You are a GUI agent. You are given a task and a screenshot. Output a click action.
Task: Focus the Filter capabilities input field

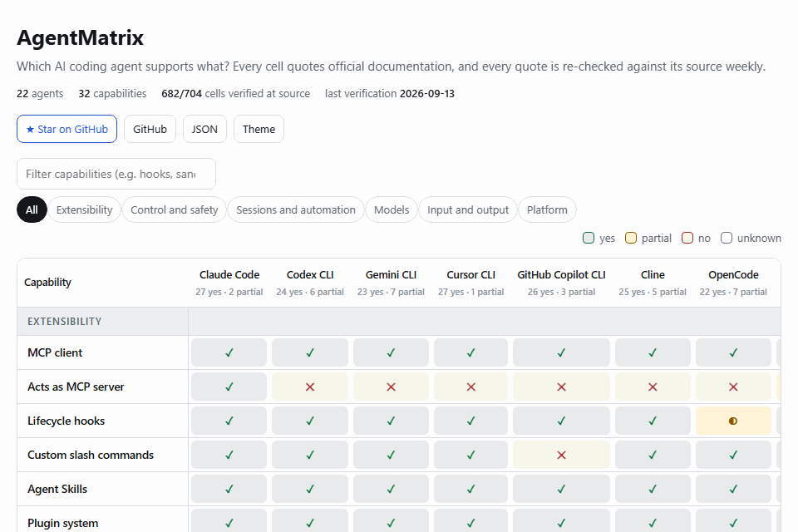(x=116, y=174)
